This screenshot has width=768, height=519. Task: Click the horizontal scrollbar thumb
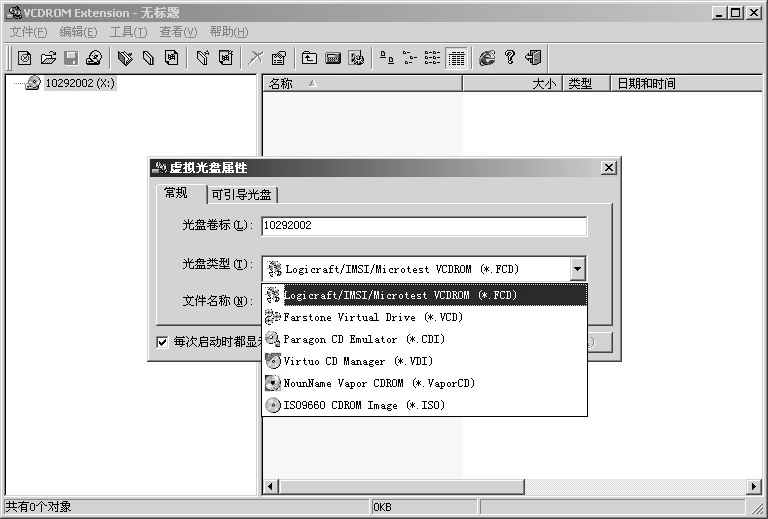click(401, 487)
